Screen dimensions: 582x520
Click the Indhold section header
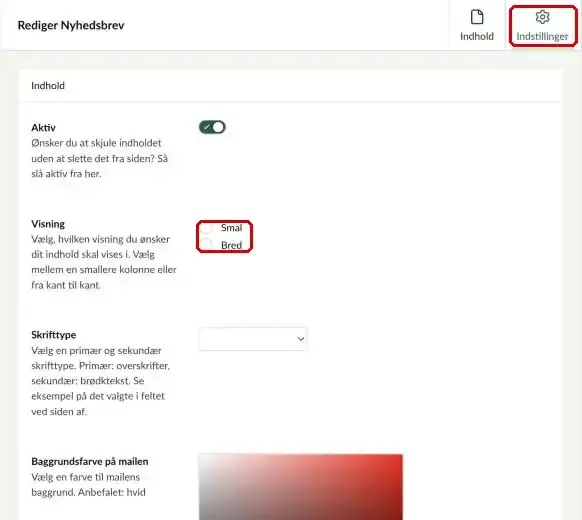[48, 86]
